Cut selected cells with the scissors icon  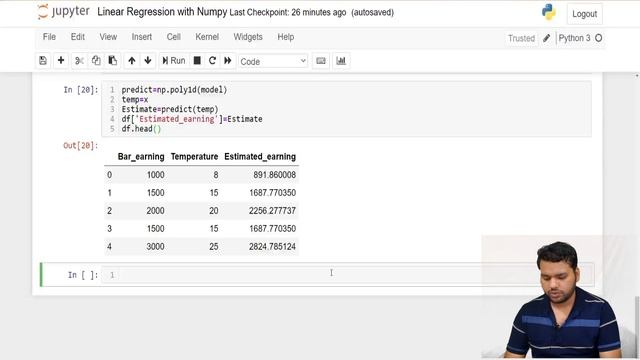(x=79, y=61)
